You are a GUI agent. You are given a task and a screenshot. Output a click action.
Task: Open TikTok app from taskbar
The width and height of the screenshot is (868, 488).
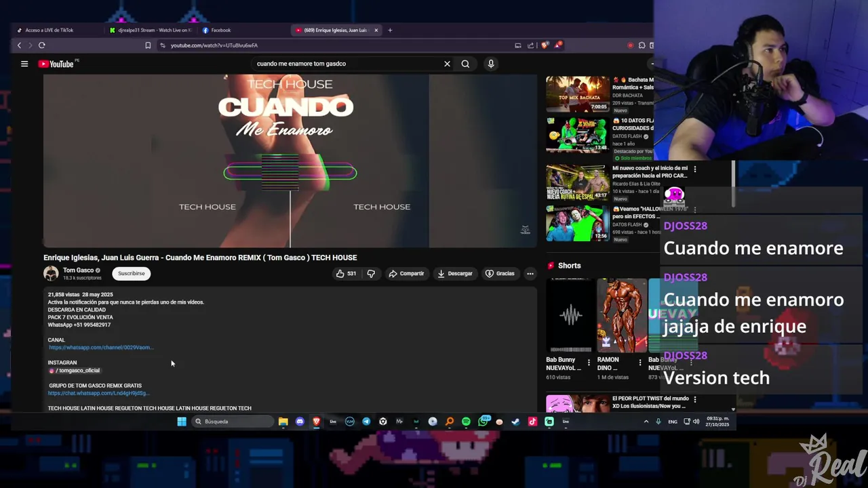532,422
